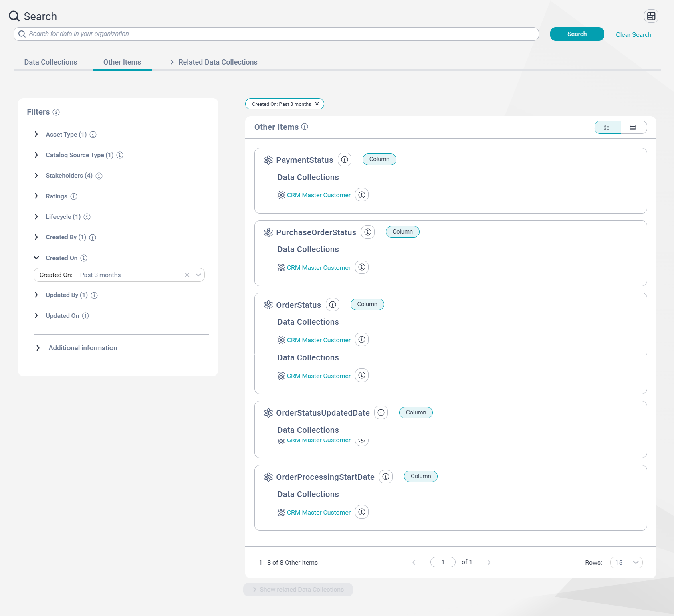Expand Asset Type filter
This screenshot has height=616, width=674.
point(36,134)
